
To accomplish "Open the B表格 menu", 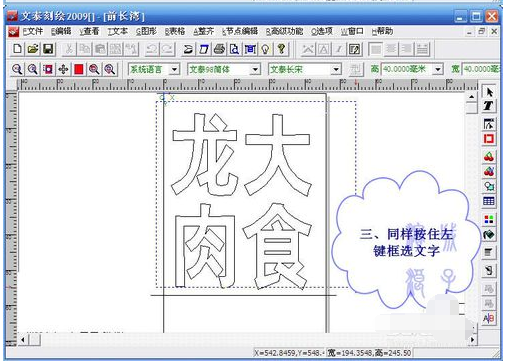I will click(x=175, y=31).
